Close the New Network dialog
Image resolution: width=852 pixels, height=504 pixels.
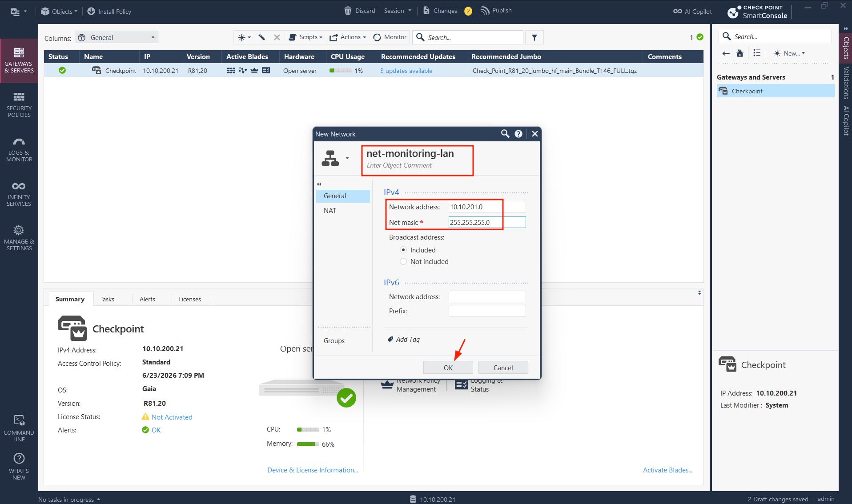pyautogui.click(x=535, y=134)
